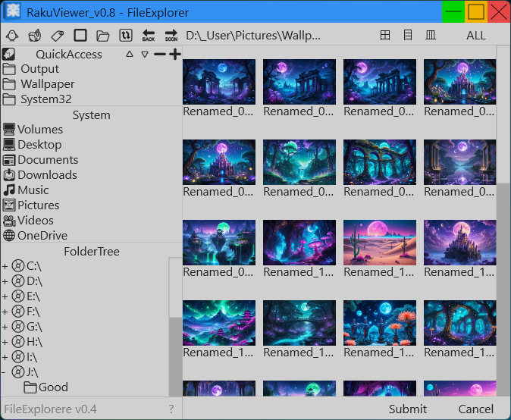The image size is (511, 420).
Task: Switch to grid view layout icon
Action: click(385, 35)
